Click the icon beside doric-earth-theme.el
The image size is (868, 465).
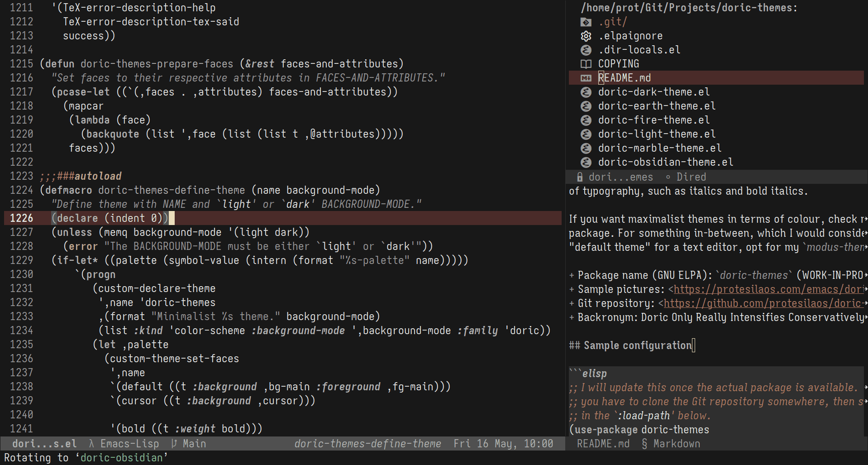pyautogui.click(x=586, y=106)
